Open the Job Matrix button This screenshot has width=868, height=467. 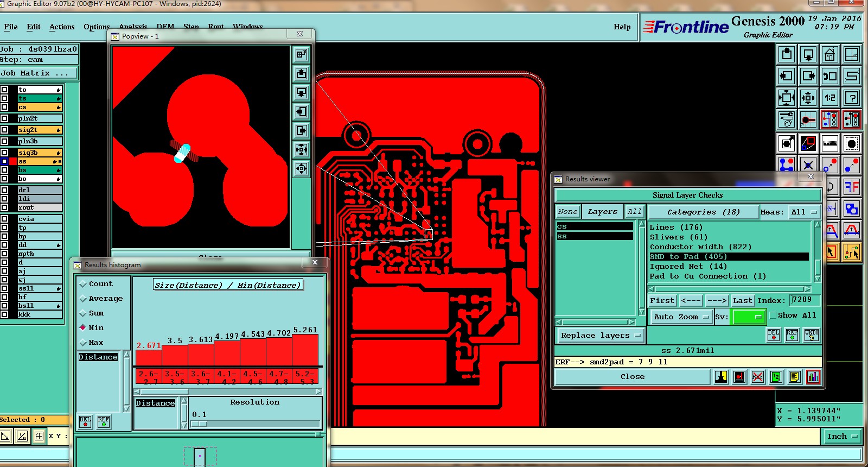point(39,73)
